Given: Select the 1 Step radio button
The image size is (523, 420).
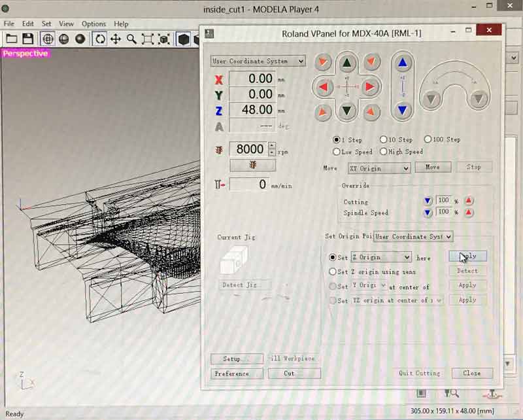Looking at the screenshot, I should point(336,139).
